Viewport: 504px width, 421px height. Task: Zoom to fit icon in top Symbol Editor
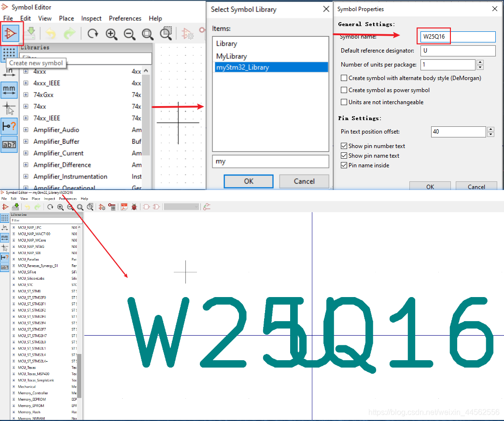148,34
